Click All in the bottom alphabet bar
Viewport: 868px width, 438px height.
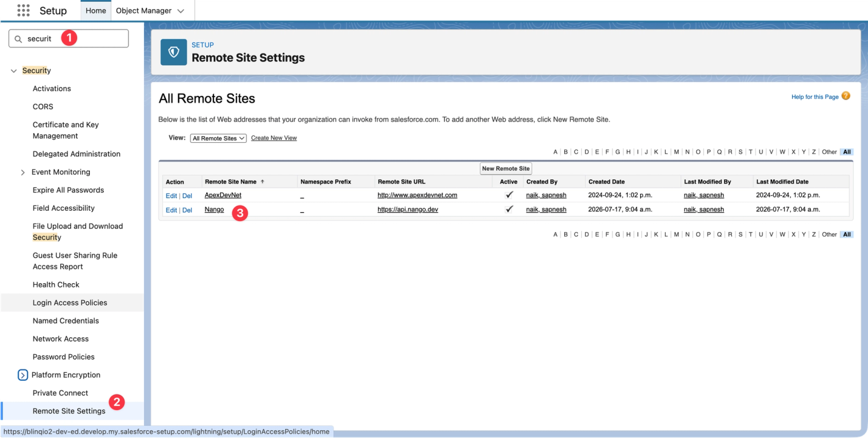(847, 234)
